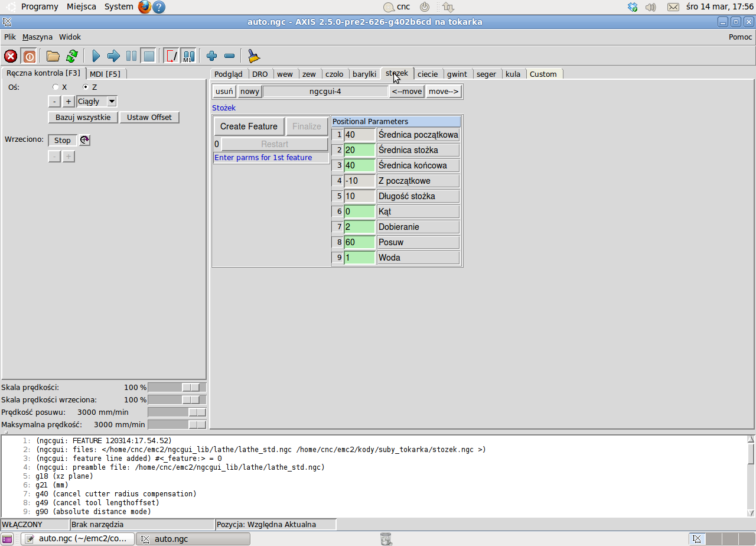
Task: Zoom in with plus icon
Action: point(212,56)
